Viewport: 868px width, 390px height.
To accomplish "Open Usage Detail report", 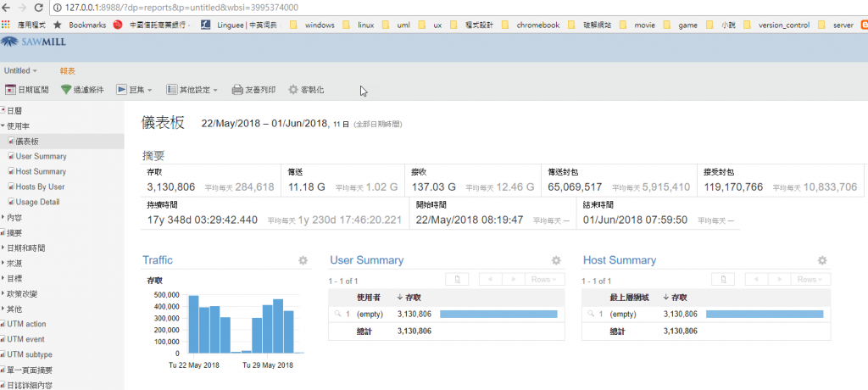I will pos(37,202).
